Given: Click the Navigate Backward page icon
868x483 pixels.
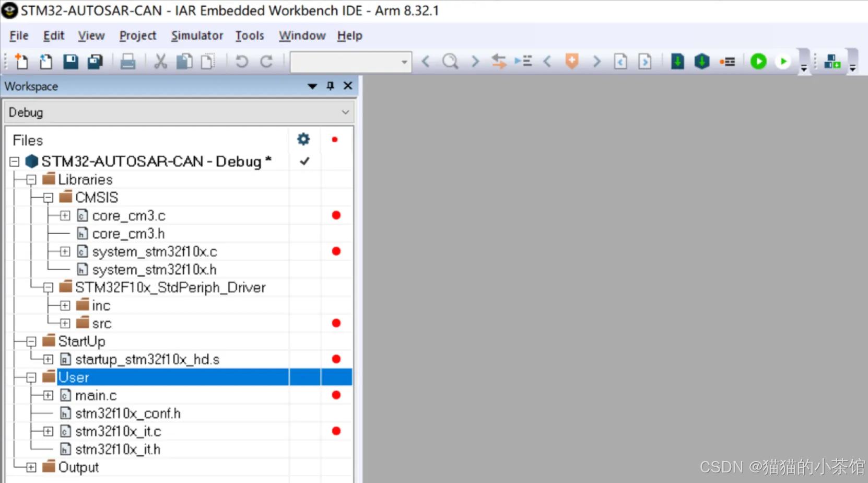Looking at the screenshot, I should 620,62.
